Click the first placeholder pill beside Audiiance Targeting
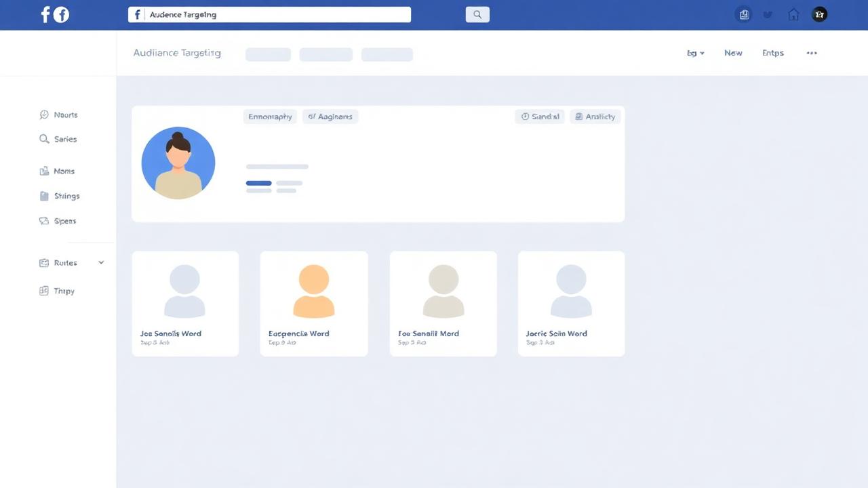868x488 pixels. tap(268, 54)
